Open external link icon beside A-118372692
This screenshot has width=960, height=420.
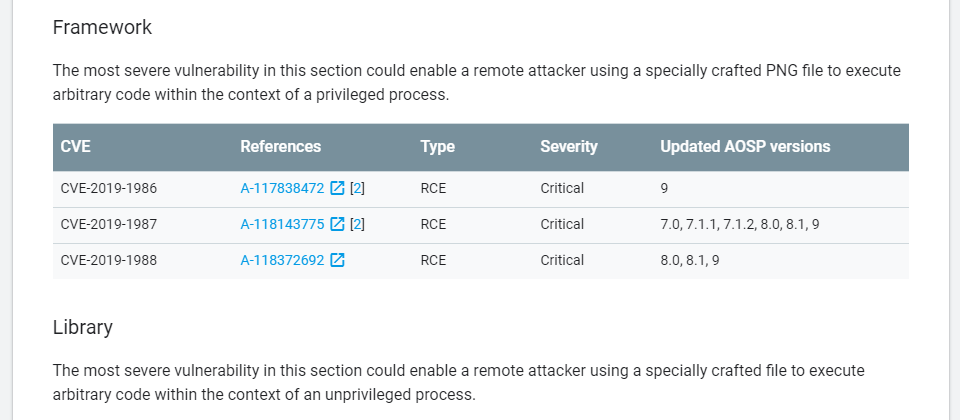pos(337,261)
